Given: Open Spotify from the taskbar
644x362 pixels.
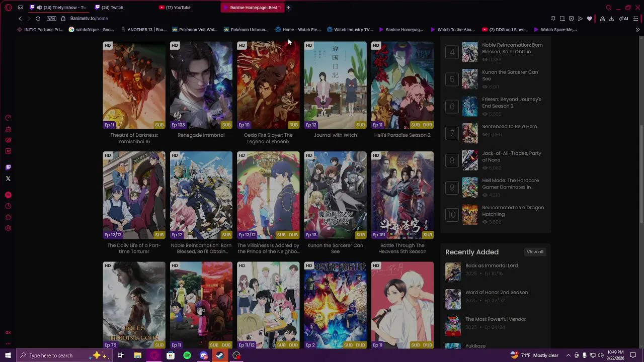Looking at the screenshot, I should coord(187,355).
